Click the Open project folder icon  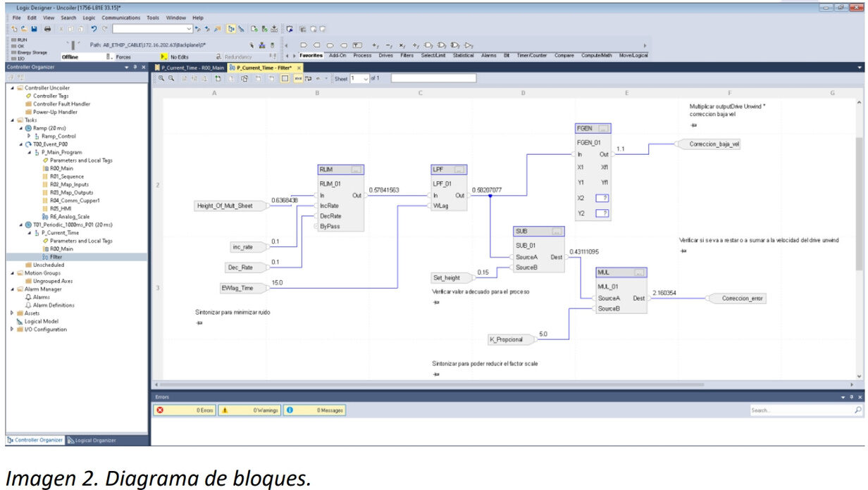(x=24, y=29)
